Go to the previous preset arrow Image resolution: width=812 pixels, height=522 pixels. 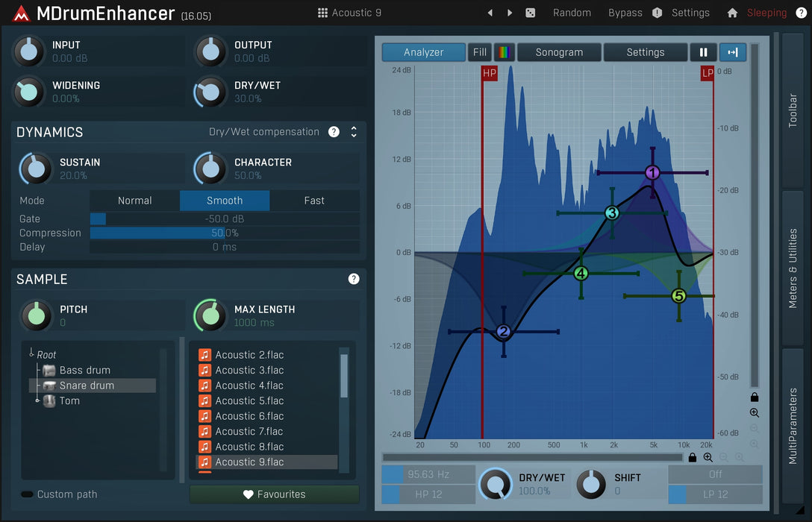(490, 13)
